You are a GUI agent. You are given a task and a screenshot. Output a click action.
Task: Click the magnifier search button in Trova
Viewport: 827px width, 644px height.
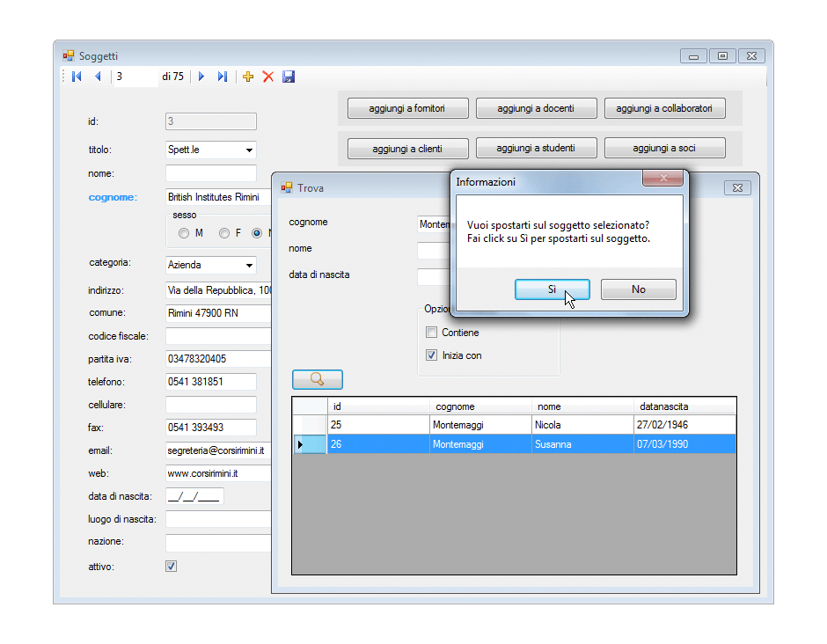point(318,379)
